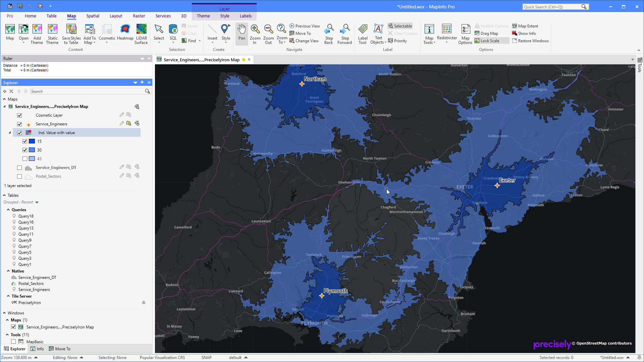This screenshot has height=362, width=644.
Task: Click the Show Info button
Action: click(524, 34)
